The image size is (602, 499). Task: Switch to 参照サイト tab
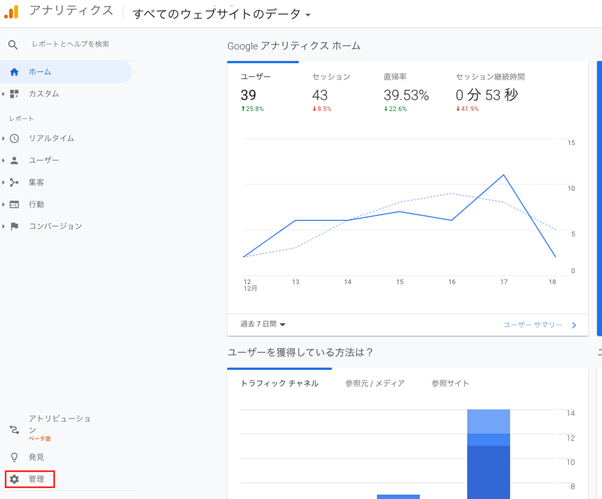(x=450, y=383)
